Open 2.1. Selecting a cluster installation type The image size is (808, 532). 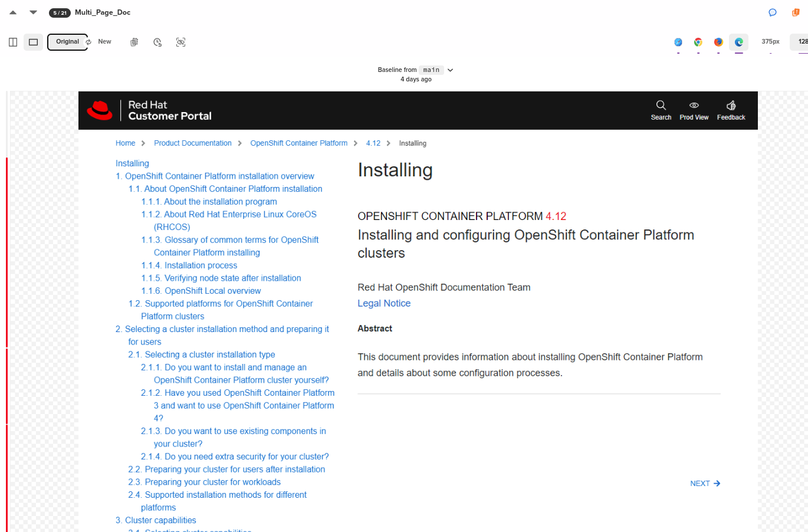pyautogui.click(x=202, y=354)
